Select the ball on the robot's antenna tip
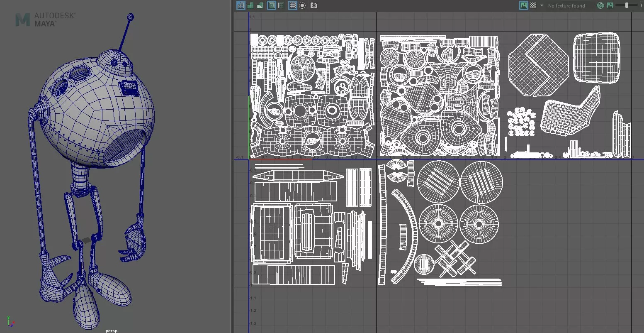This screenshot has width=644, height=333. (130, 17)
